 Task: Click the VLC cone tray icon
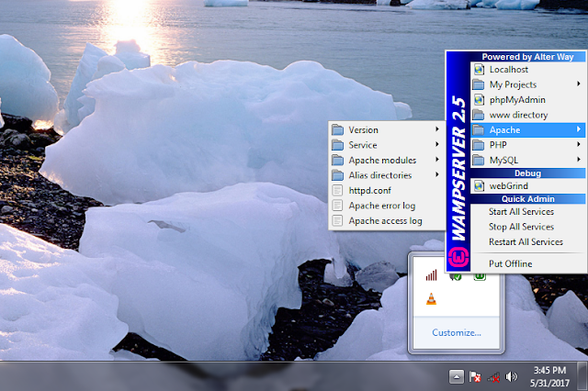[431, 299]
